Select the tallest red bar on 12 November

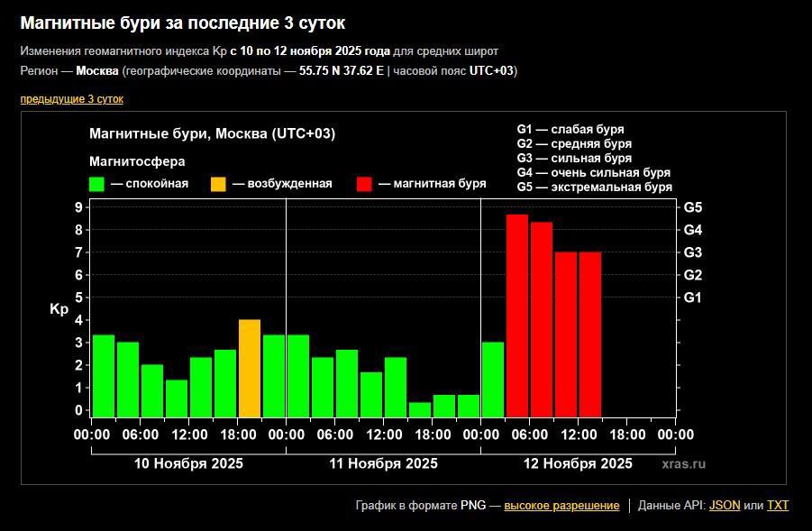[x=517, y=316]
